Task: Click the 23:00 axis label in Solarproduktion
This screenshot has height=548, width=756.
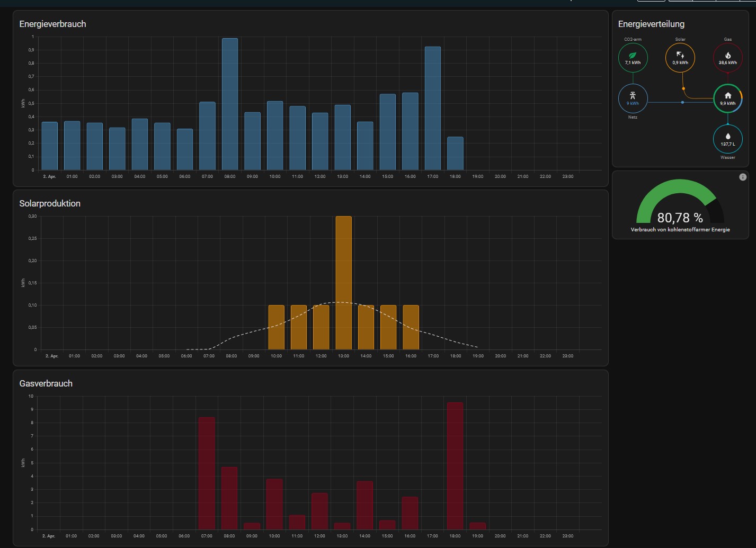Action: point(567,356)
